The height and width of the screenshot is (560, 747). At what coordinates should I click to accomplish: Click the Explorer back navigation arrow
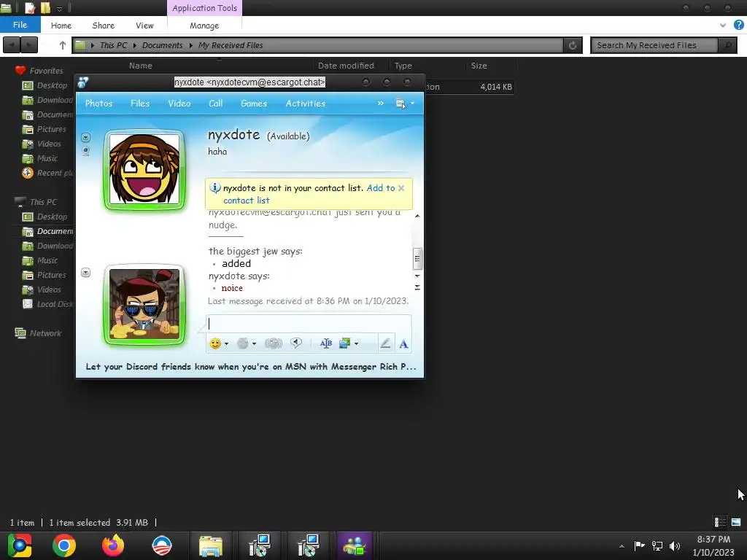12,45
